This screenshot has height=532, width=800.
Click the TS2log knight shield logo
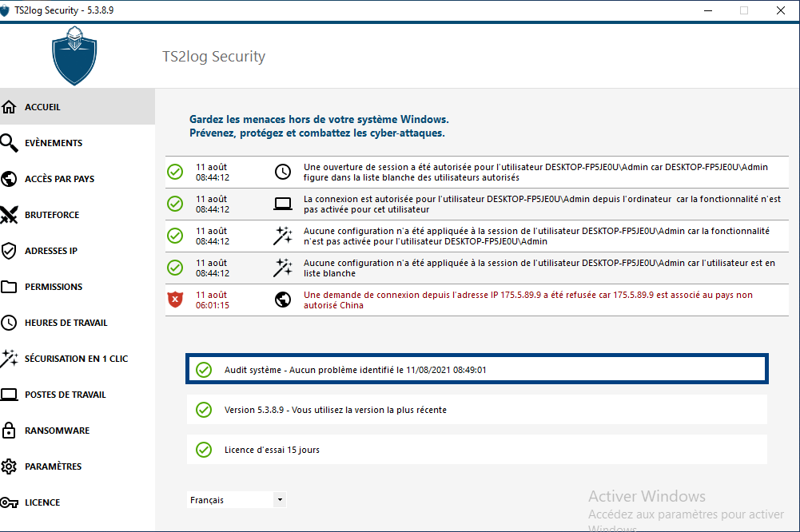tap(74, 56)
